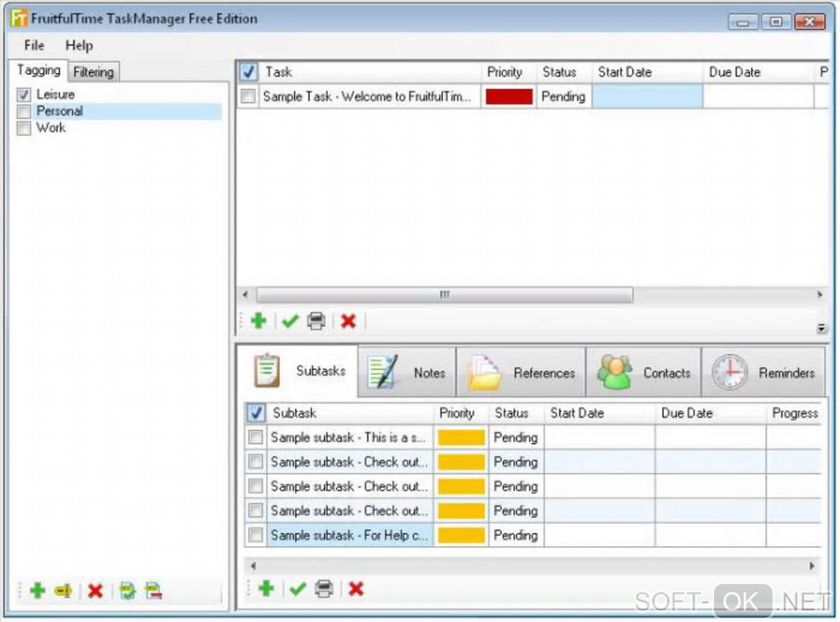Click the yellow priority swatch of 'This is a s...' subtask
Viewport: 840px width, 622px height.
461,437
